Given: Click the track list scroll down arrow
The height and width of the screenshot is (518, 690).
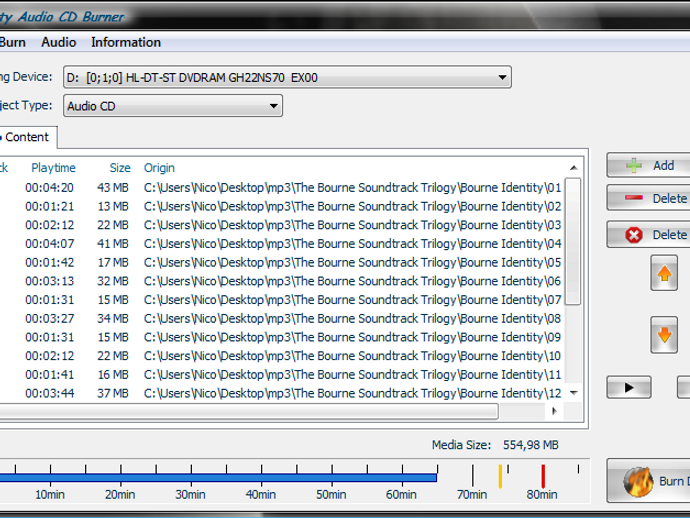Looking at the screenshot, I should 573,393.
